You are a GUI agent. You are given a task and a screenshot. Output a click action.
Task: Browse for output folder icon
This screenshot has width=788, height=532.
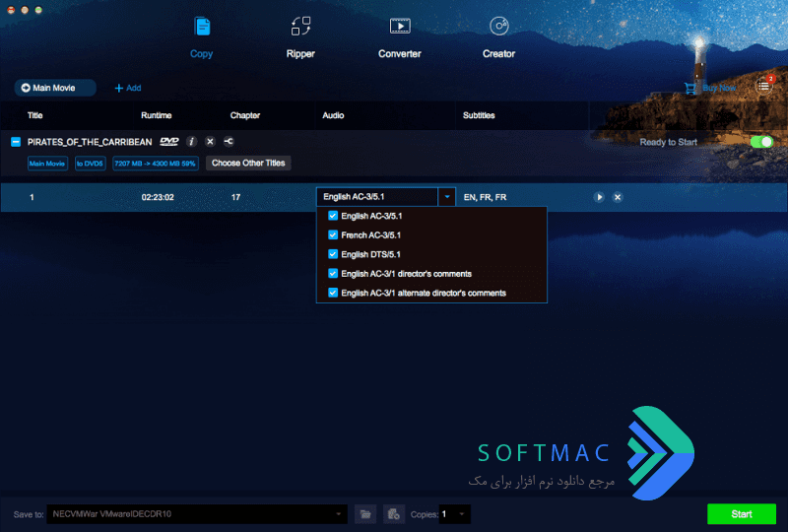coord(365,514)
